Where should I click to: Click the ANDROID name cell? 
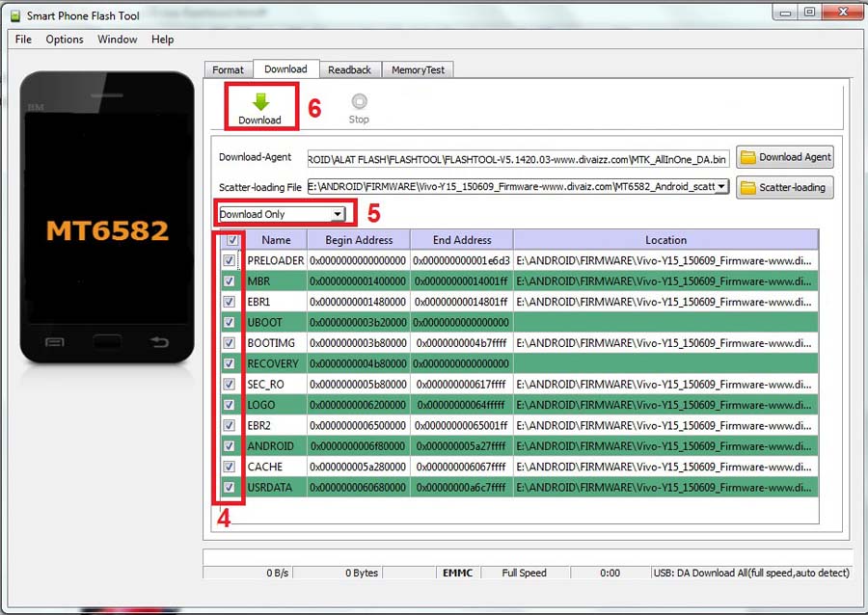click(276, 446)
